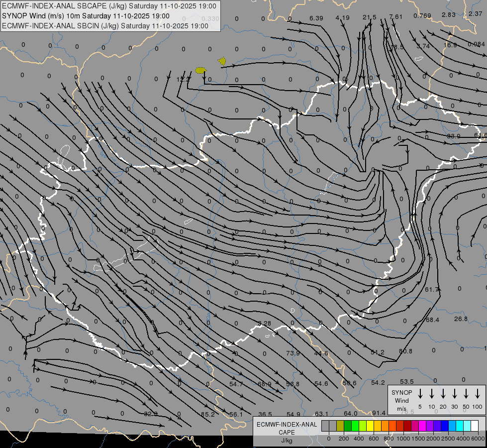Click the CAPE value 85.2
The width and height of the screenshot is (487, 448).
point(208,415)
